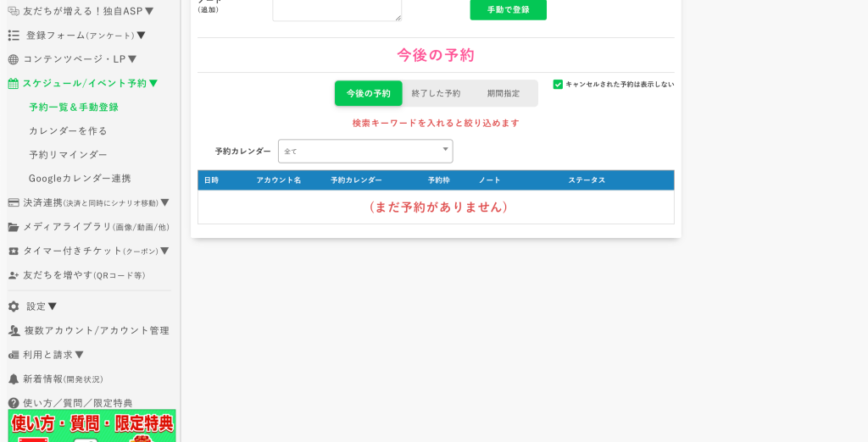Switch to the 今後の予約 tab
Image resolution: width=868 pixels, height=442 pixels.
click(x=368, y=93)
